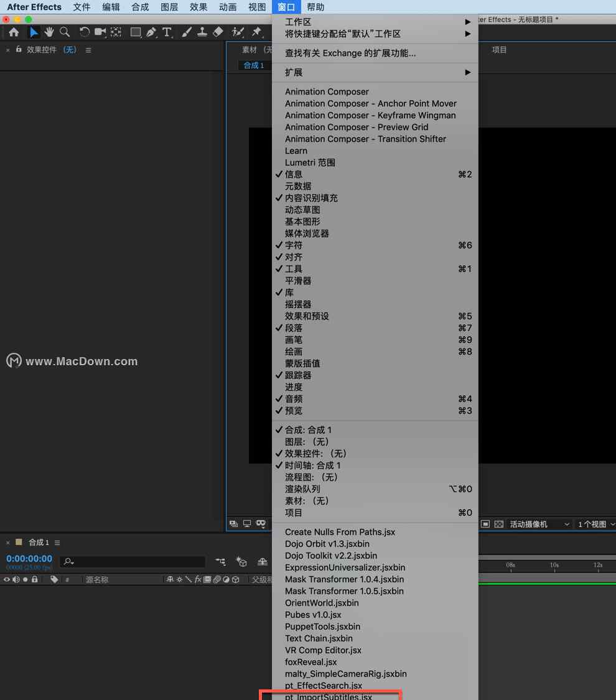Uncheck the 内容识别填充 panel item

[375, 198]
